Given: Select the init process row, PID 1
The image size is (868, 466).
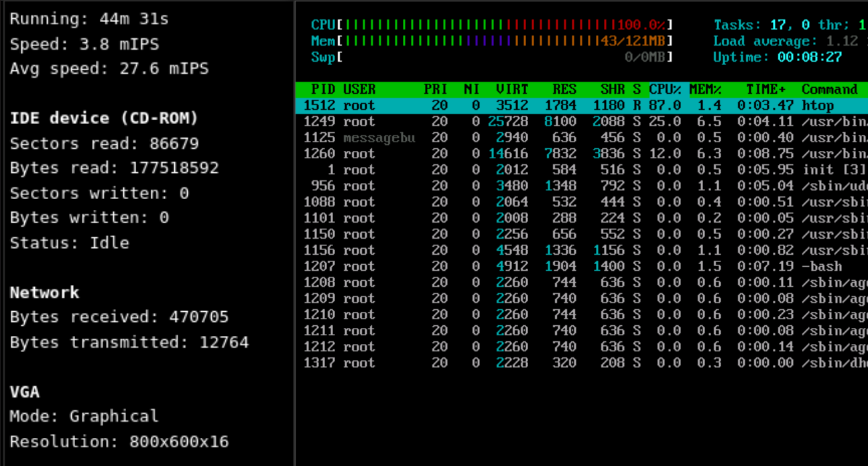Looking at the screenshot, I should tap(576, 170).
